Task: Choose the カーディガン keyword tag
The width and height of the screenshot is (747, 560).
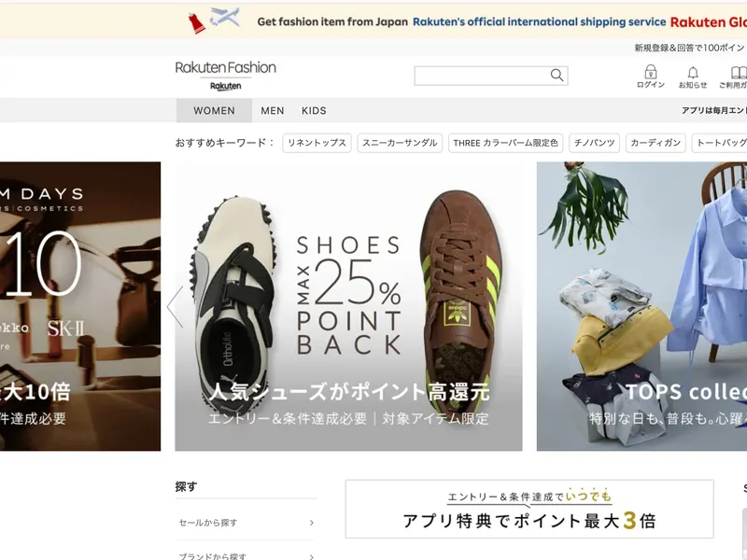Action: click(x=655, y=143)
